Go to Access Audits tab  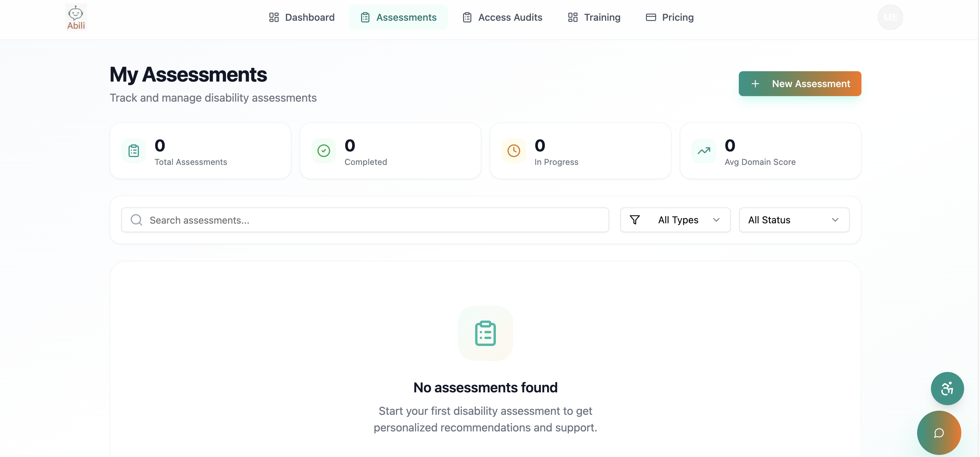pos(502,18)
